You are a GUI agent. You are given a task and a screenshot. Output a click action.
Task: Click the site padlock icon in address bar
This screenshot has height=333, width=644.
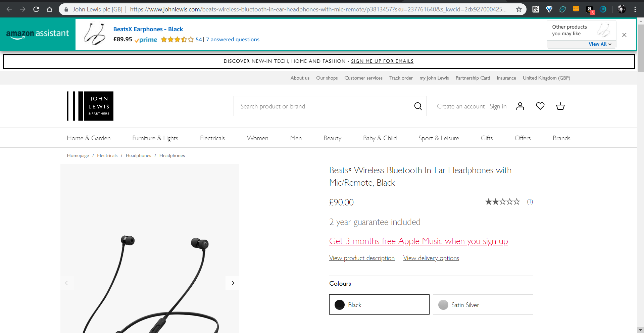66,9
